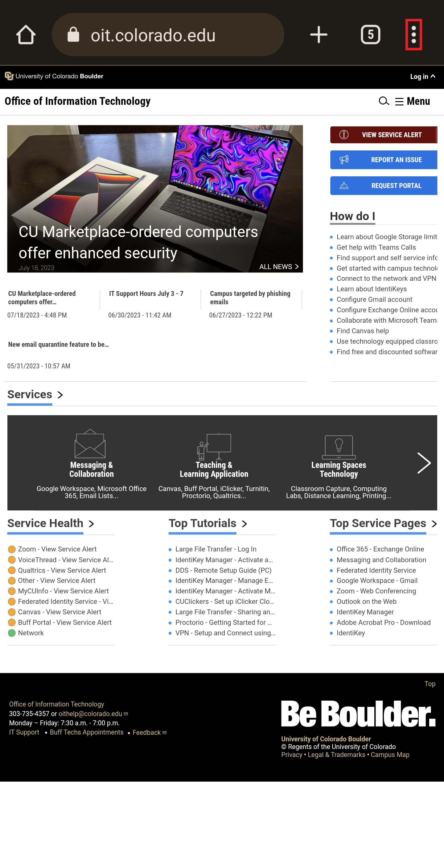444x868 pixels.
Task: Open the browser three-dot overflow menu
Action: point(413,35)
